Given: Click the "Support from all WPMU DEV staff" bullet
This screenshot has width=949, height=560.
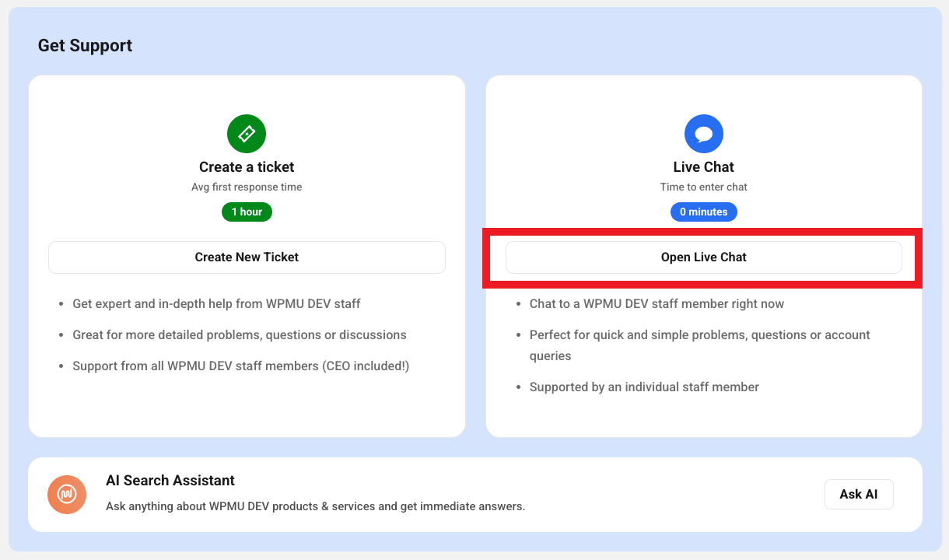Looking at the screenshot, I should pos(240,366).
